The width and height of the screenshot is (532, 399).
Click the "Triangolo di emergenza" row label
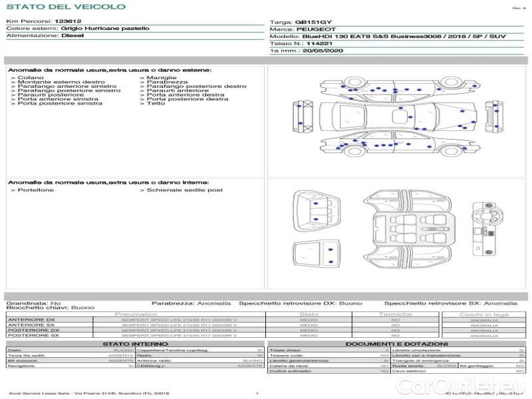421,360
